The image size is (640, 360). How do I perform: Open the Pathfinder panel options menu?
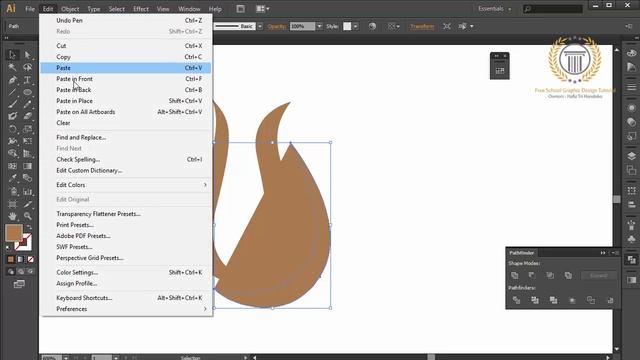point(617,253)
